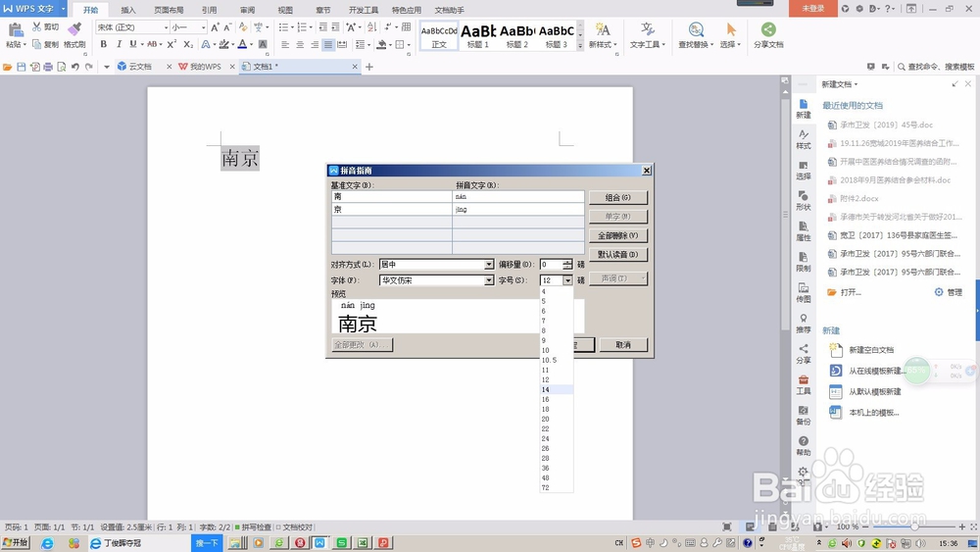
Task: Apply the 标题 2 style
Action: [x=516, y=36]
